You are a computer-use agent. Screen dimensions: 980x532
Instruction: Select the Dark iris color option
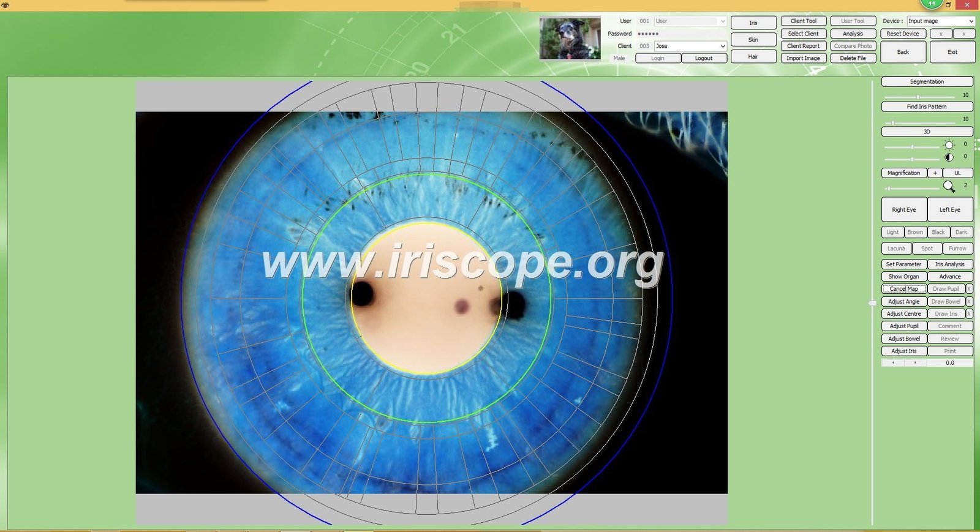[962, 232]
